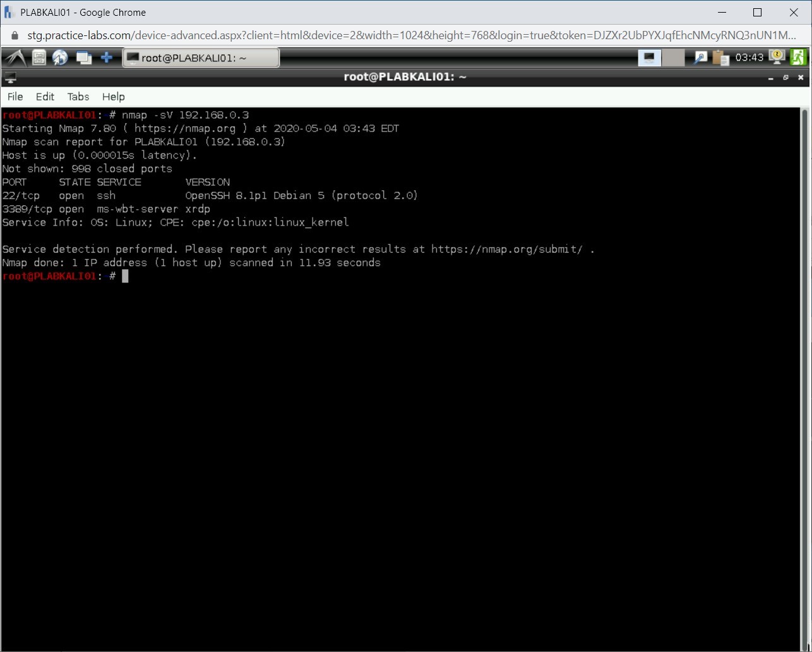Open the Tabs menu
The image size is (812, 652).
click(78, 97)
